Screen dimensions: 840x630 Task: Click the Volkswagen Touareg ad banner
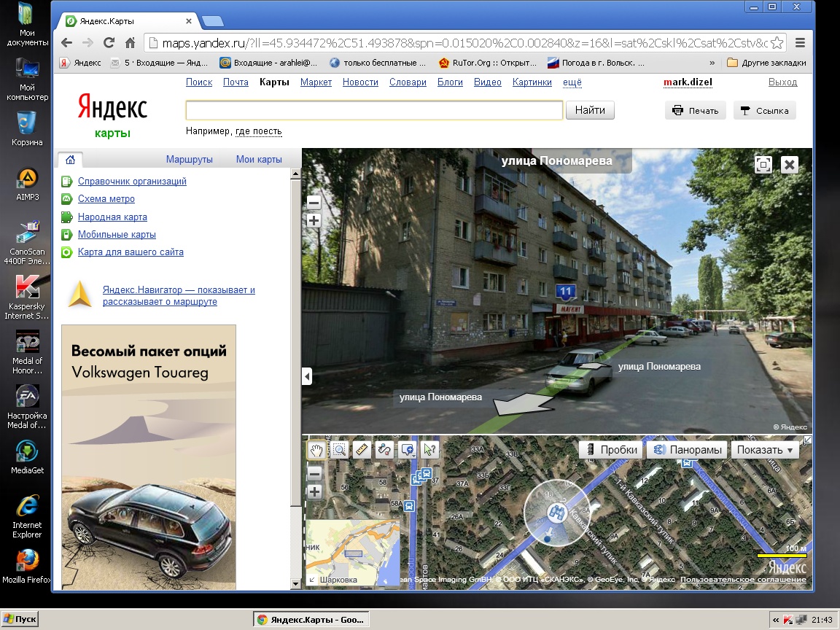tap(149, 457)
